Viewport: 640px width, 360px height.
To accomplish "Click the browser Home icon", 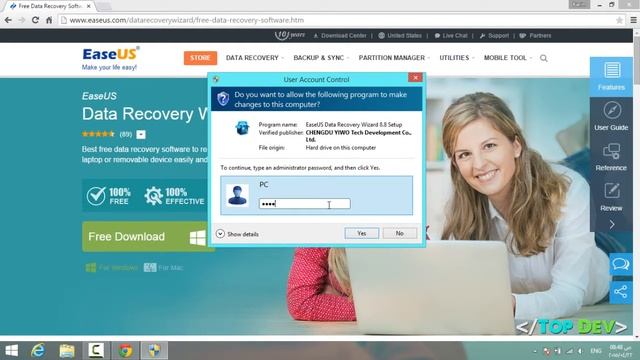I will click(x=49, y=20).
